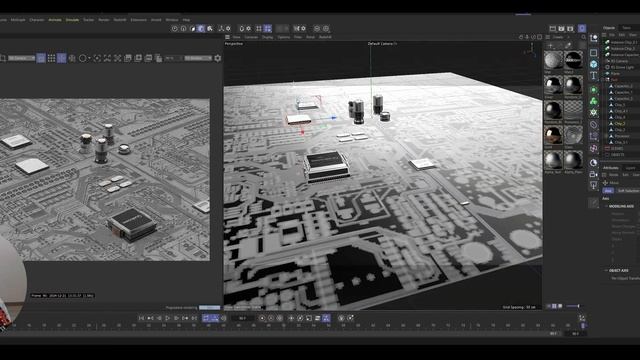Open the Extensions menu
The width and height of the screenshot is (640, 360).
[x=138, y=20]
